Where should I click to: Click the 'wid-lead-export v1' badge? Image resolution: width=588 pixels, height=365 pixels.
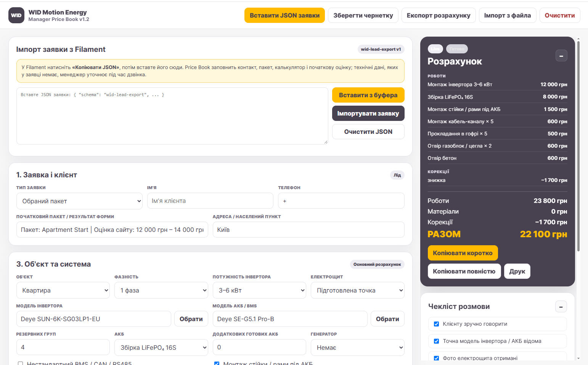(381, 49)
